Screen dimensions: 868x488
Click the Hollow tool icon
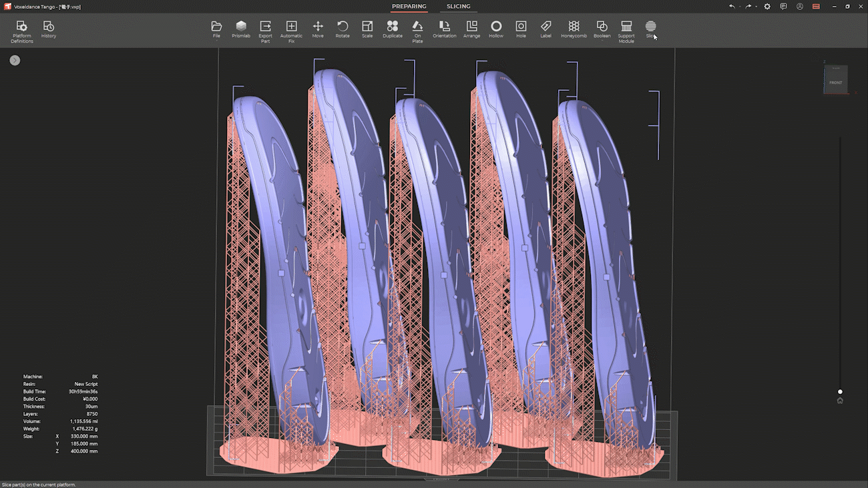pos(495,29)
